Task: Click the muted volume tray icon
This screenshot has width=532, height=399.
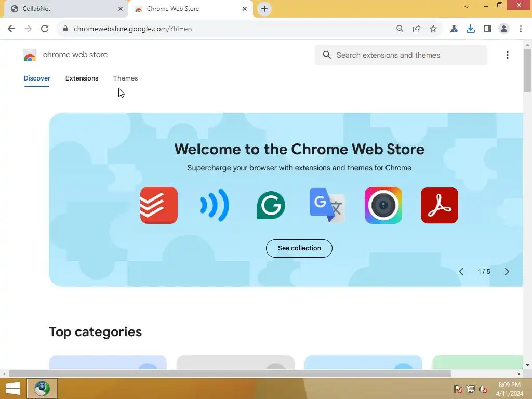Action: click(483, 389)
